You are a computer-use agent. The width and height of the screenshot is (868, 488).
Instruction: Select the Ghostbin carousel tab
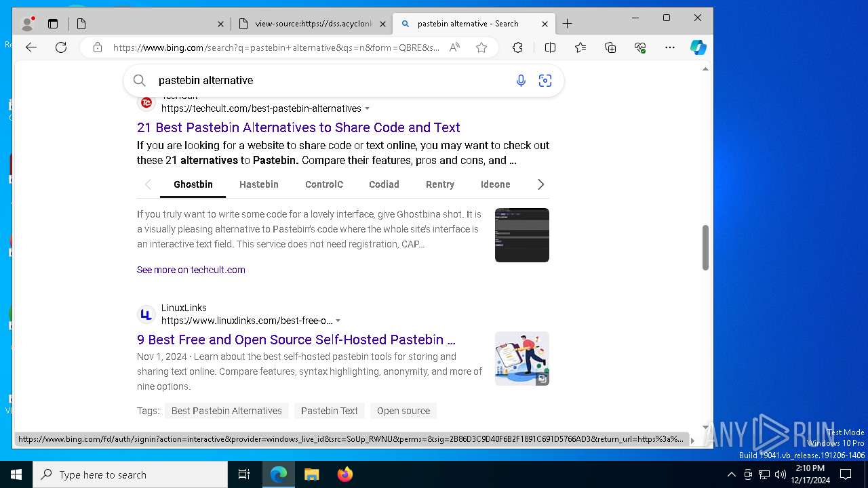click(193, 184)
